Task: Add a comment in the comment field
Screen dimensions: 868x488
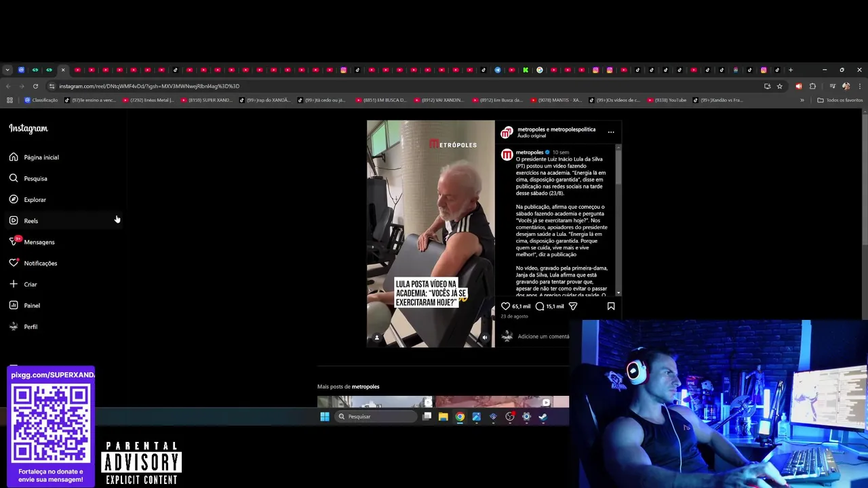Action: pos(543,336)
